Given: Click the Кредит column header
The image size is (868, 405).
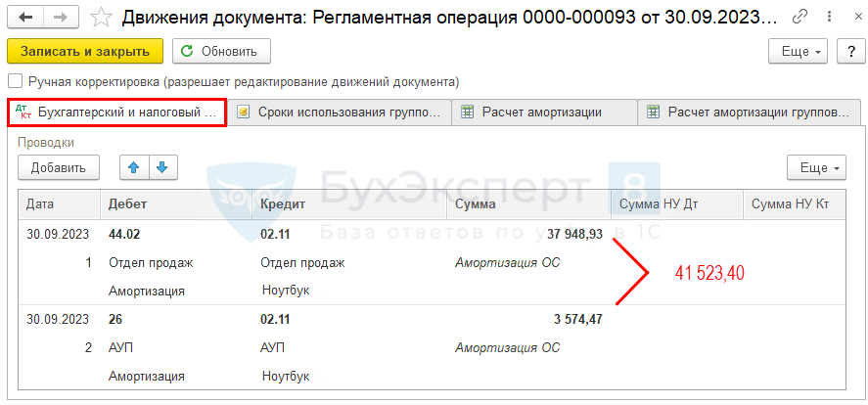Looking at the screenshot, I should click(349, 204).
